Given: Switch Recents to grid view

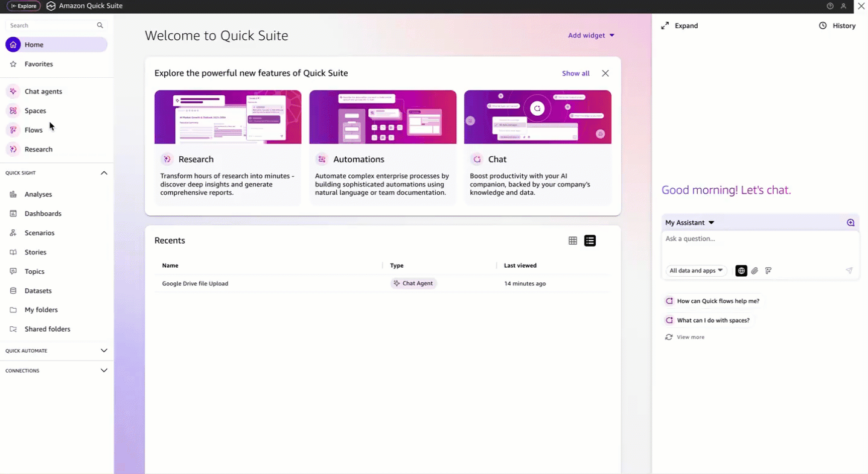Looking at the screenshot, I should click(572, 240).
